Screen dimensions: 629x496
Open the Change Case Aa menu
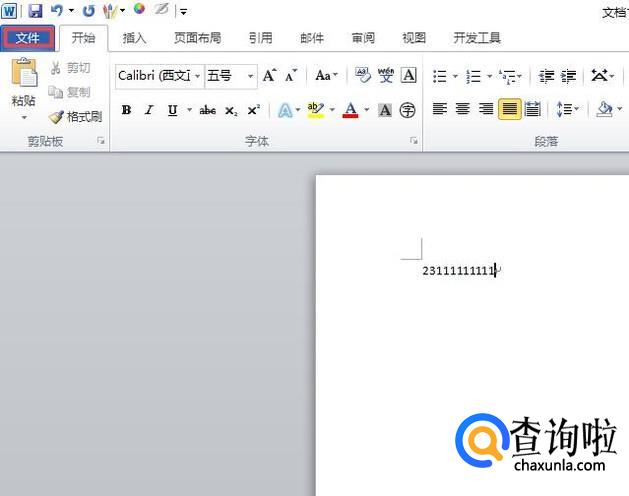click(326, 75)
